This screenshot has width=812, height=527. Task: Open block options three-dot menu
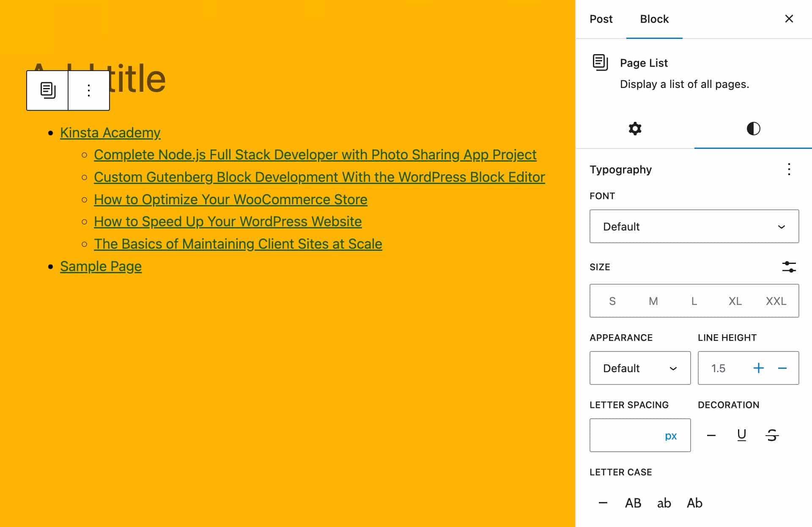click(x=88, y=90)
